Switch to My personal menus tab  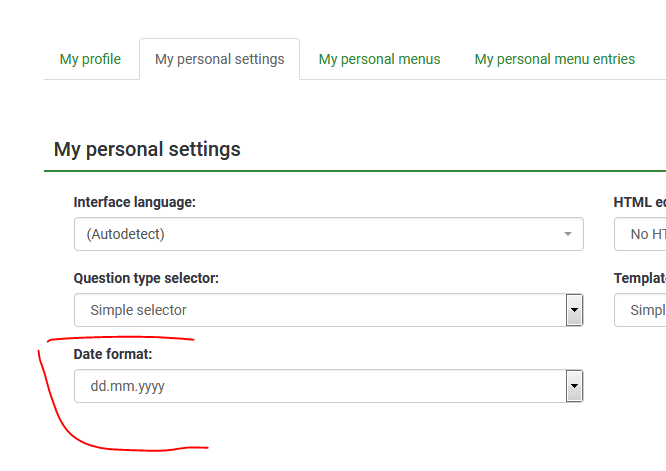click(379, 59)
